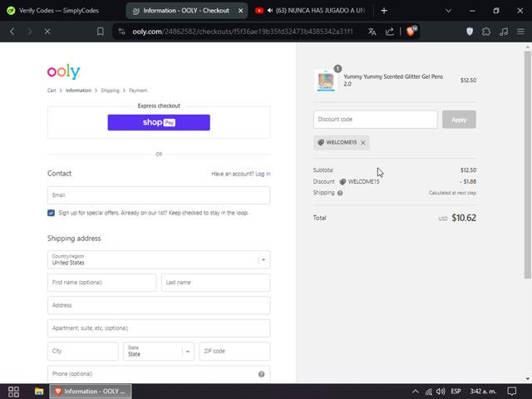The width and height of the screenshot is (532, 399).
Task: Close the OOLY Checkout tab
Action: tap(240, 11)
